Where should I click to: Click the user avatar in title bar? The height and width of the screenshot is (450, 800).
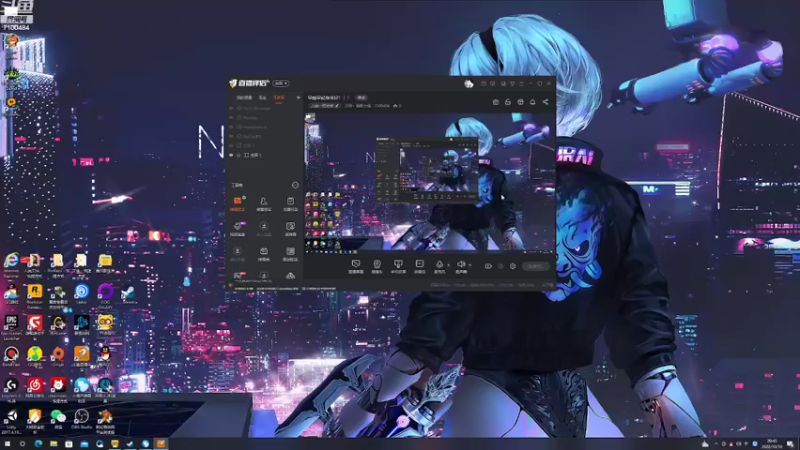coord(468,84)
